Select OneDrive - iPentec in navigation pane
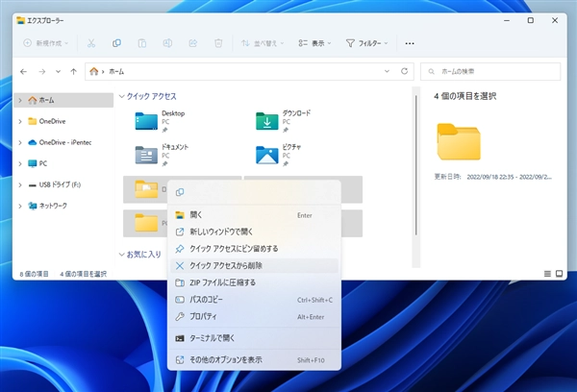 63,142
